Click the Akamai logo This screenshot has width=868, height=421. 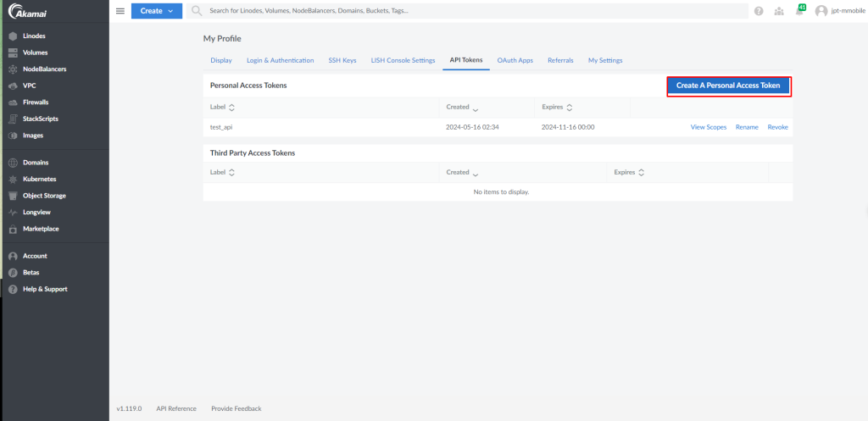[x=30, y=11]
